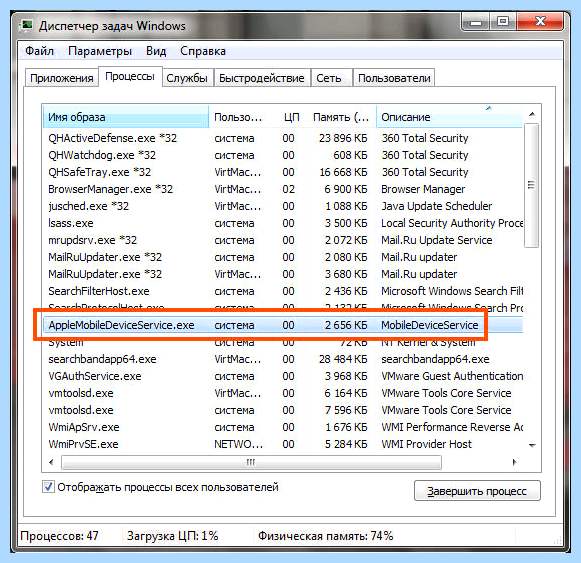Select the mrupdsrv.exe *32 process

pos(283,240)
